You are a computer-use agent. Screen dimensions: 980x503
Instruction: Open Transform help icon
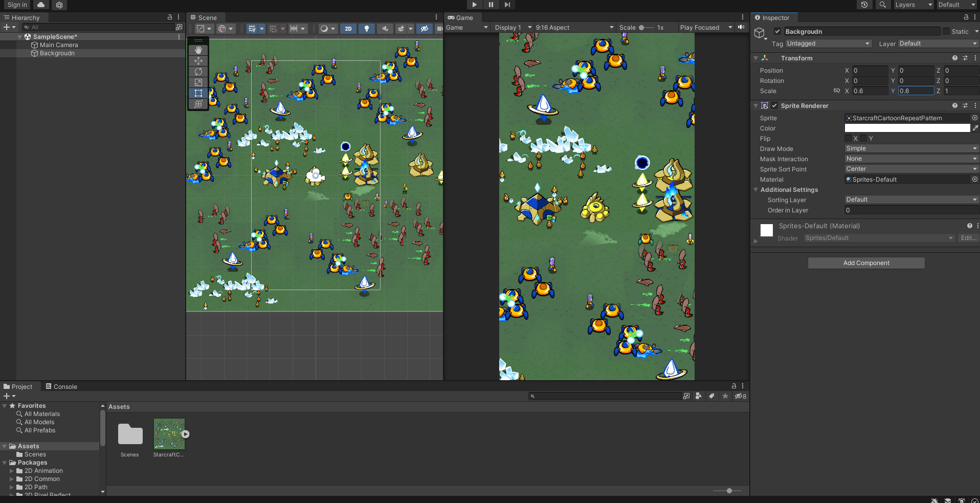[954, 58]
